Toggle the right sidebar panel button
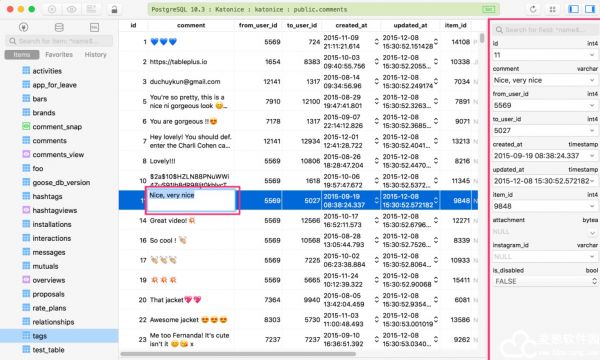 point(590,9)
